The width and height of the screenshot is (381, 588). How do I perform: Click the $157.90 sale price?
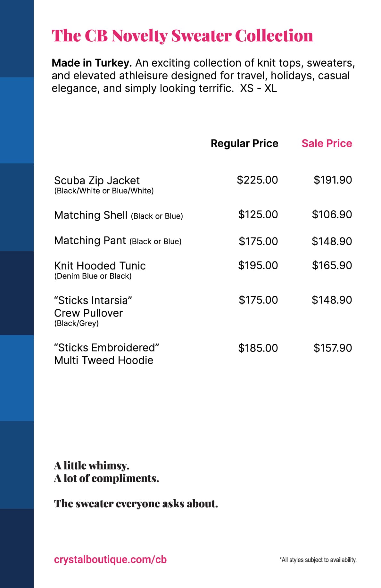[333, 348]
